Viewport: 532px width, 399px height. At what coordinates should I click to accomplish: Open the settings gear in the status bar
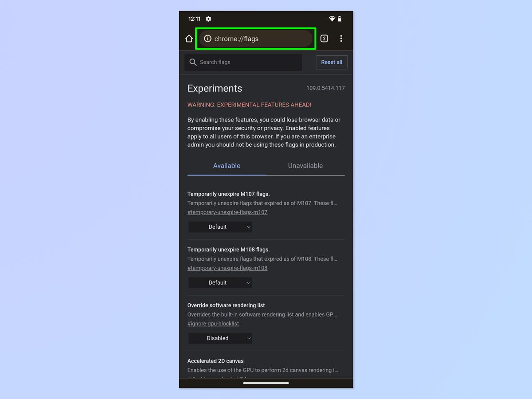pos(208,19)
